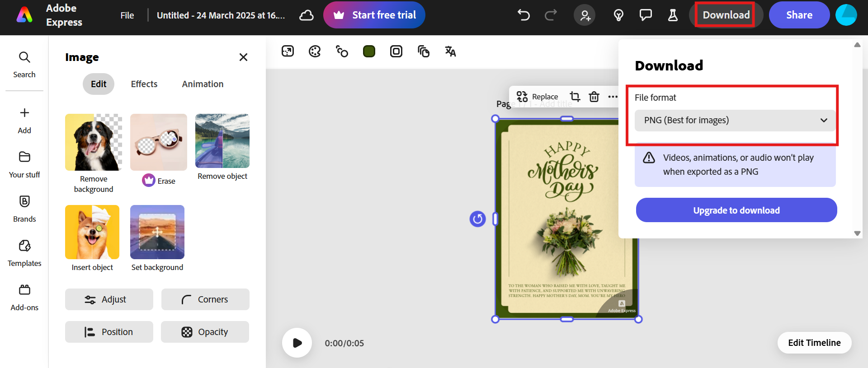Play the timeline preview
The image size is (868, 368).
[x=297, y=343]
